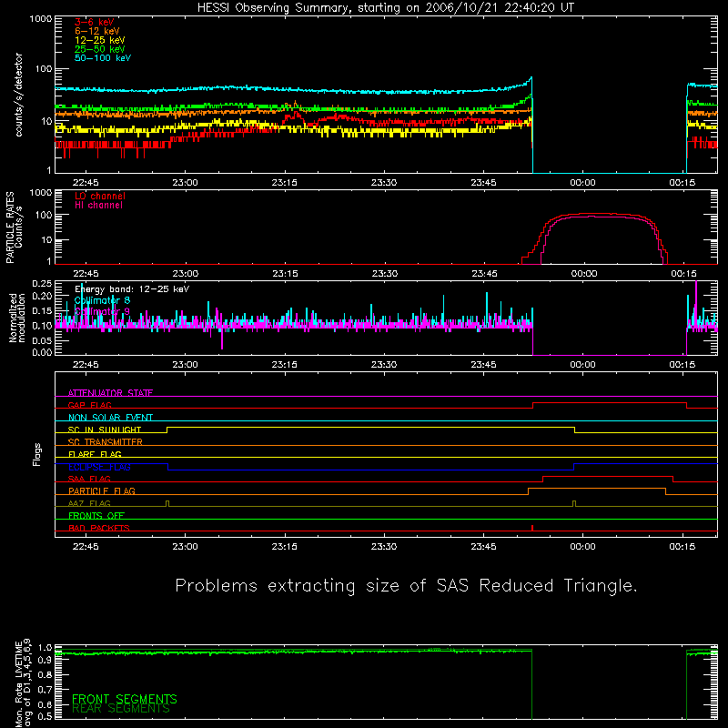Viewport: 728px width, 728px height.
Task: Click the "1000" tick on the counts/s/detector axis
Action: pos(41,19)
